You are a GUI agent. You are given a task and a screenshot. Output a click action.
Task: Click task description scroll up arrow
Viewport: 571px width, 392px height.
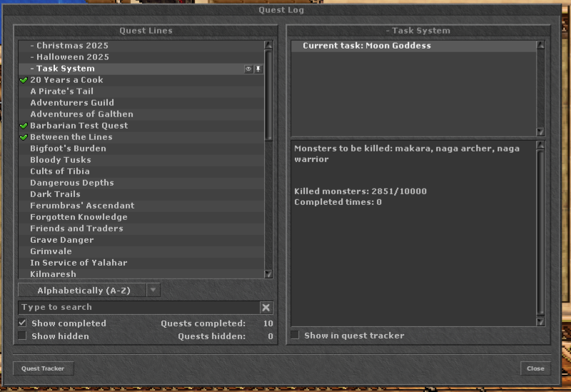coord(540,146)
